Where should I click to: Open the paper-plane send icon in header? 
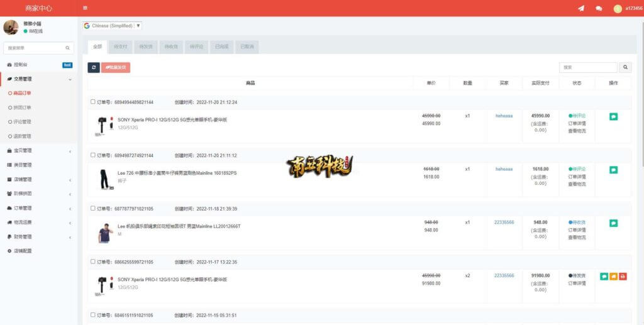coord(580,8)
